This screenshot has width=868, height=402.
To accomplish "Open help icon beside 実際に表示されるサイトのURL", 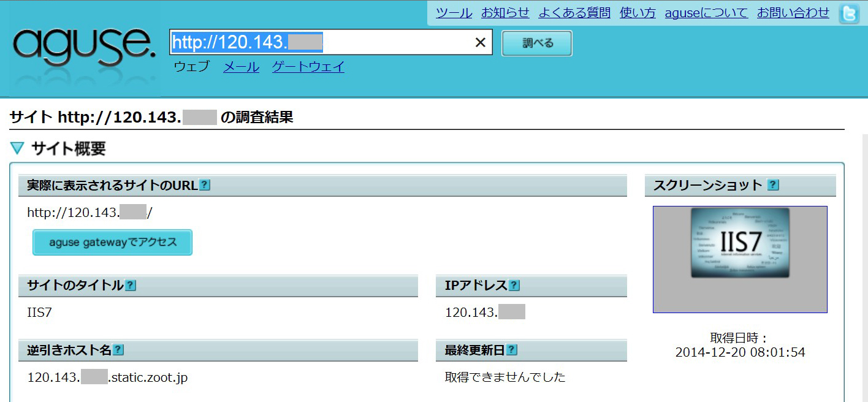I will point(205,185).
